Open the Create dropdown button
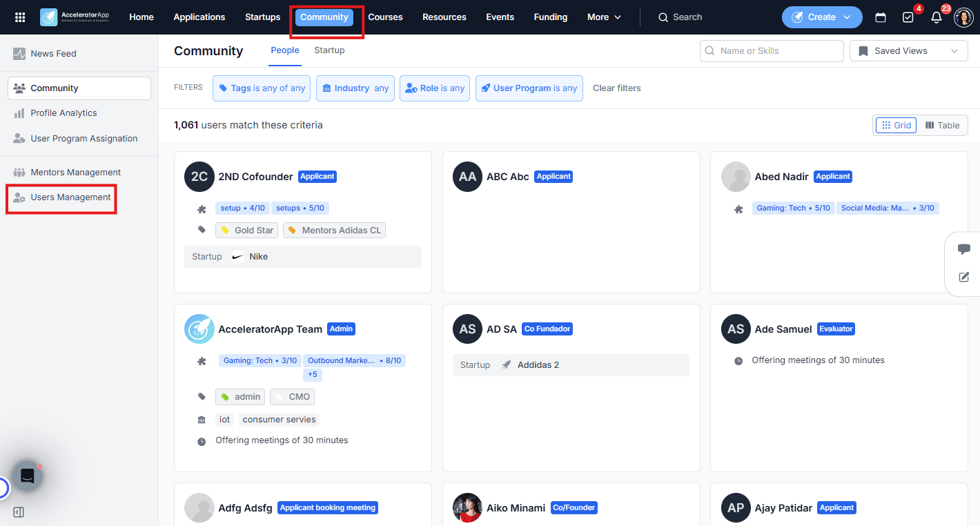 point(822,17)
